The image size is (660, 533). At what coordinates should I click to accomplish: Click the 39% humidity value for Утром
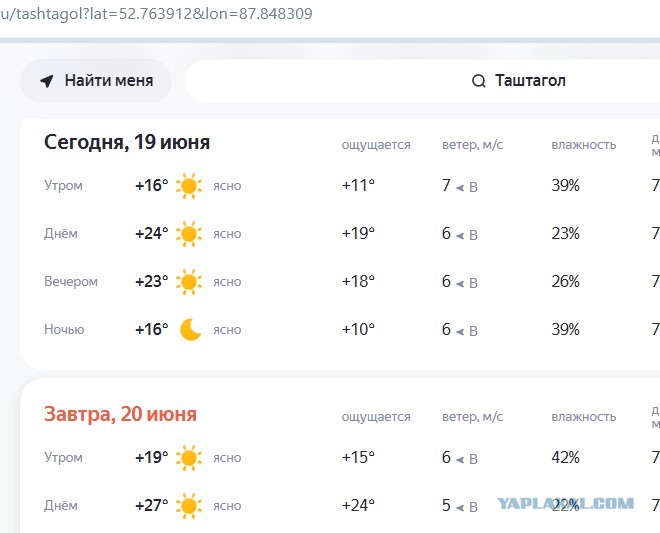tap(565, 185)
